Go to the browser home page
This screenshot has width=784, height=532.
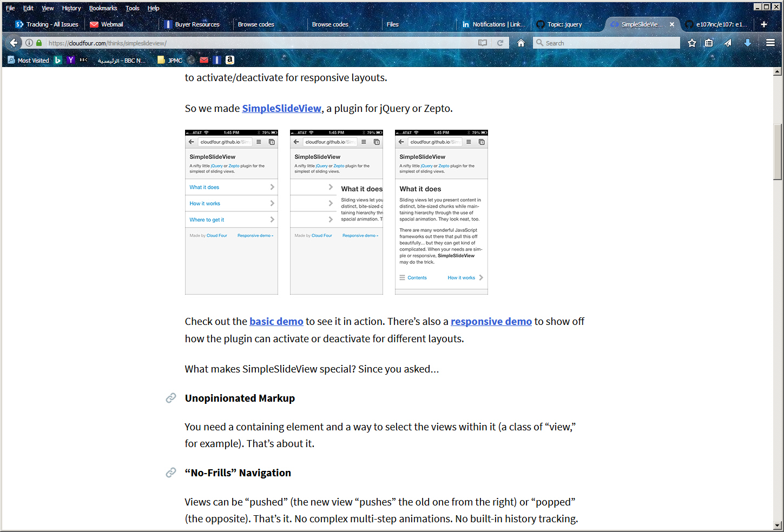pos(521,43)
